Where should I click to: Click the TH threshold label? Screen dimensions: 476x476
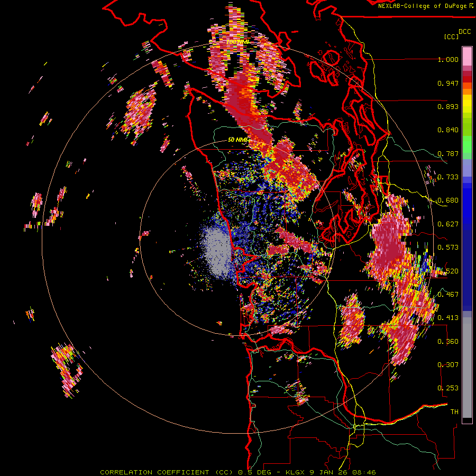coord(454,412)
